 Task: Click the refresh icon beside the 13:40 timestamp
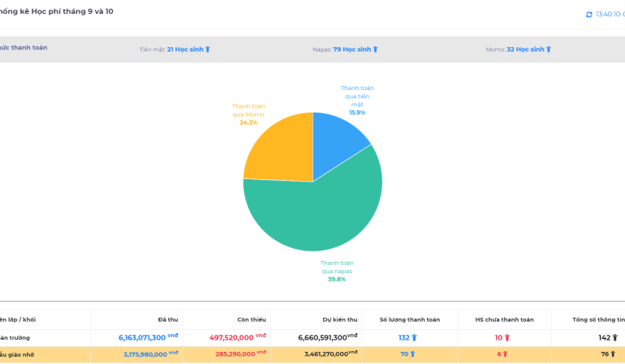[x=589, y=15]
